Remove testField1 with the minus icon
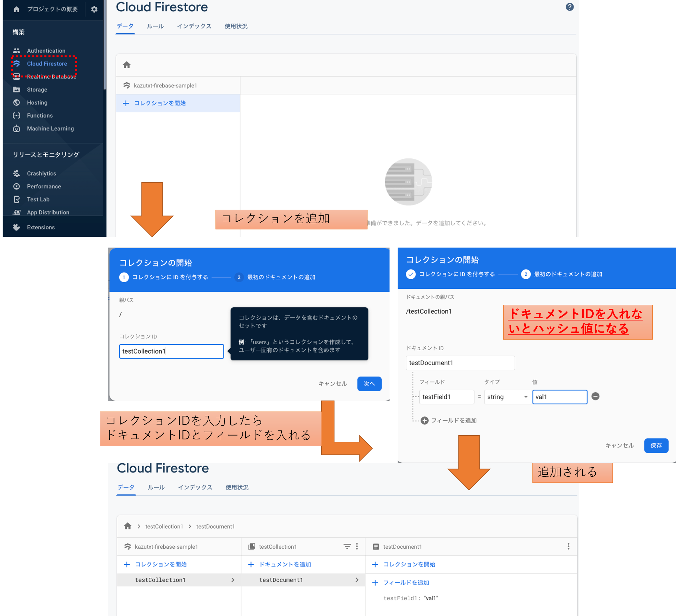The image size is (676, 616). coord(595,396)
